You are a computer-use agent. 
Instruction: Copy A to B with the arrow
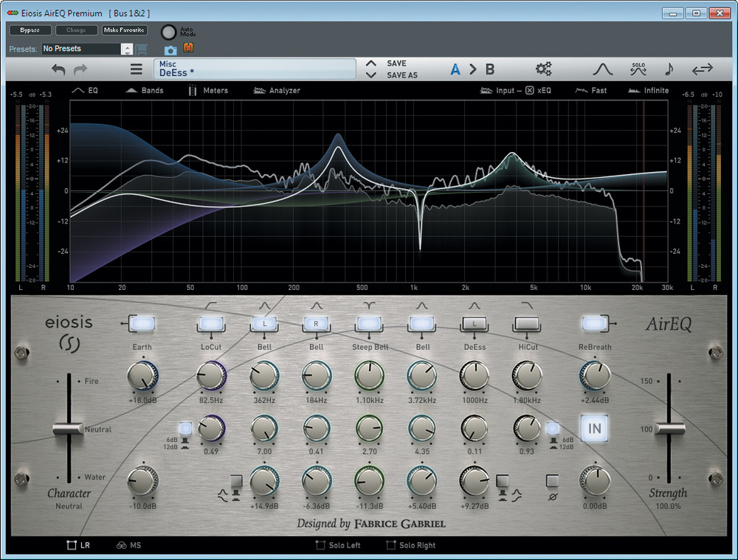(x=472, y=69)
